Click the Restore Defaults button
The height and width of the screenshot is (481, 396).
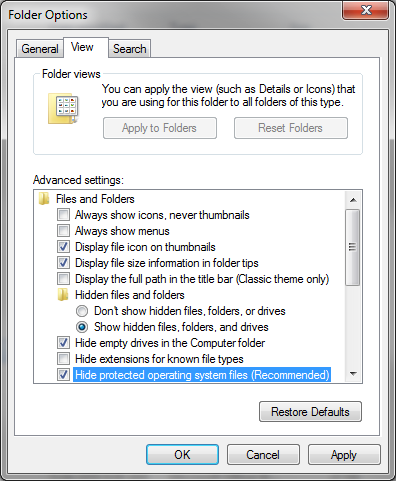point(310,412)
